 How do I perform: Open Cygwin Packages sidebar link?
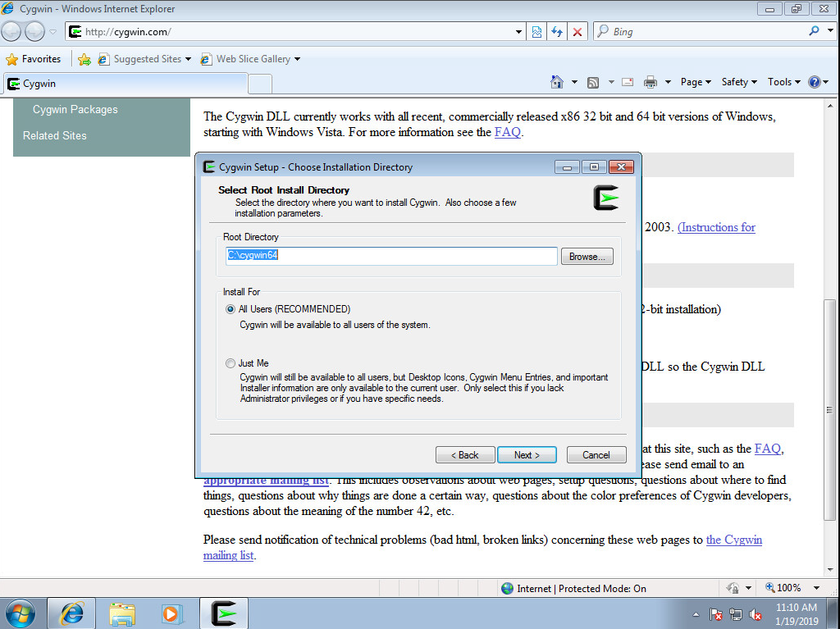75,109
